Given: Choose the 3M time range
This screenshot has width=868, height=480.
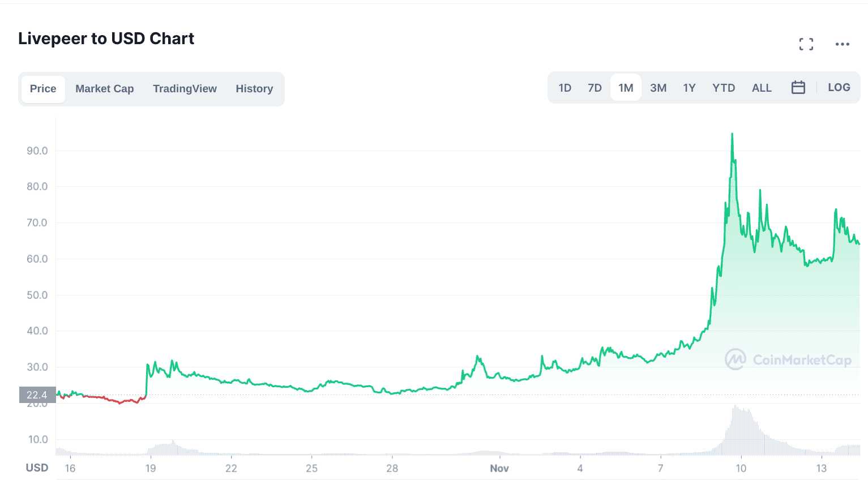Looking at the screenshot, I should (658, 88).
